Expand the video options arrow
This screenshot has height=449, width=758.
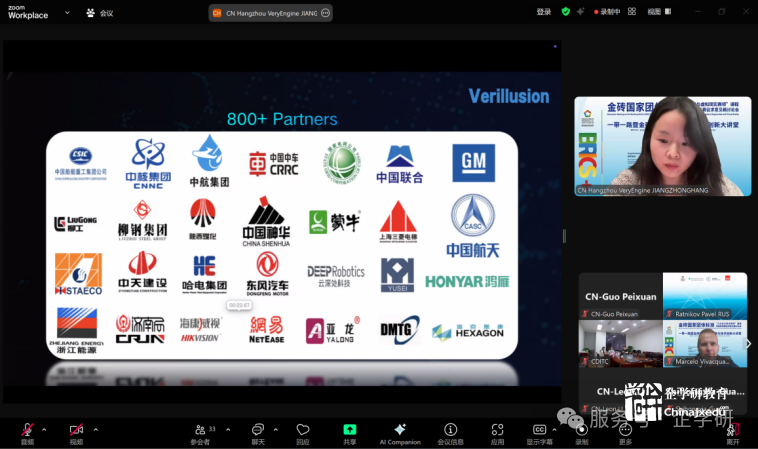[x=95, y=429]
